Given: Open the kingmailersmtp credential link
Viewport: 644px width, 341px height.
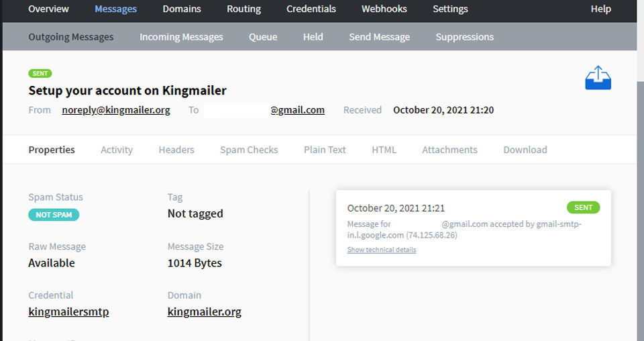Looking at the screenshot, I should coord(68,312).
